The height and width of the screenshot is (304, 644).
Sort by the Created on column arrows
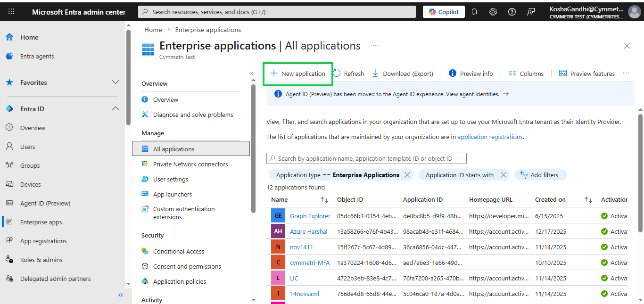[x=588, y=200]
